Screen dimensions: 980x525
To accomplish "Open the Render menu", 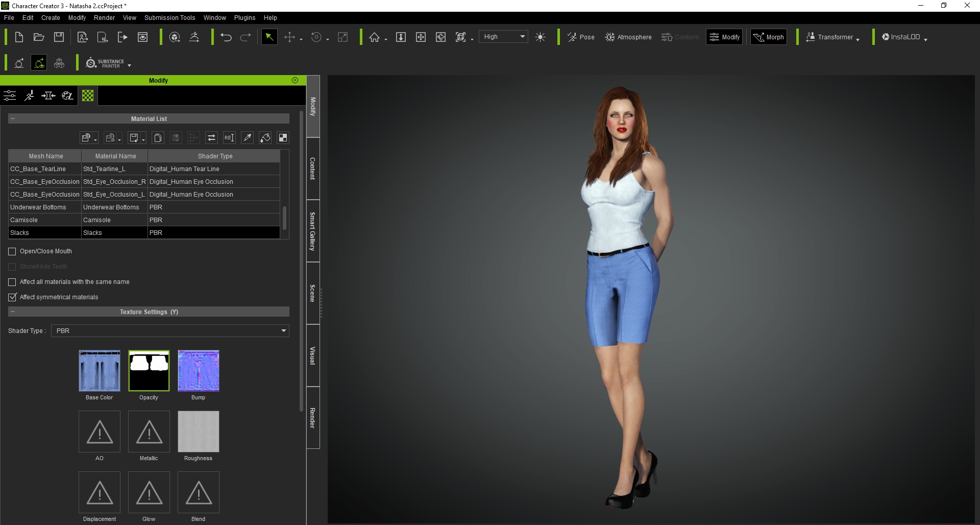I will [105, 17].
